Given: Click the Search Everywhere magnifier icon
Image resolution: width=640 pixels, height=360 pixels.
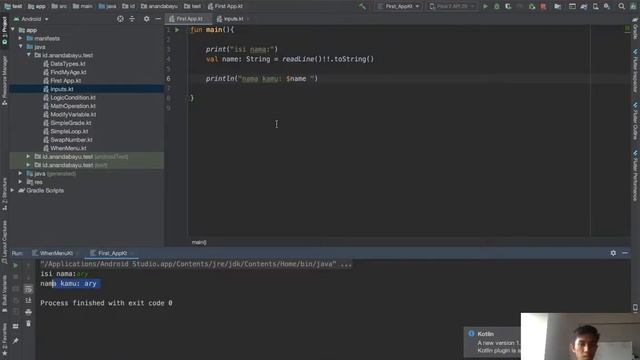Looking at the screenshot, I should (x=621, y=7).
